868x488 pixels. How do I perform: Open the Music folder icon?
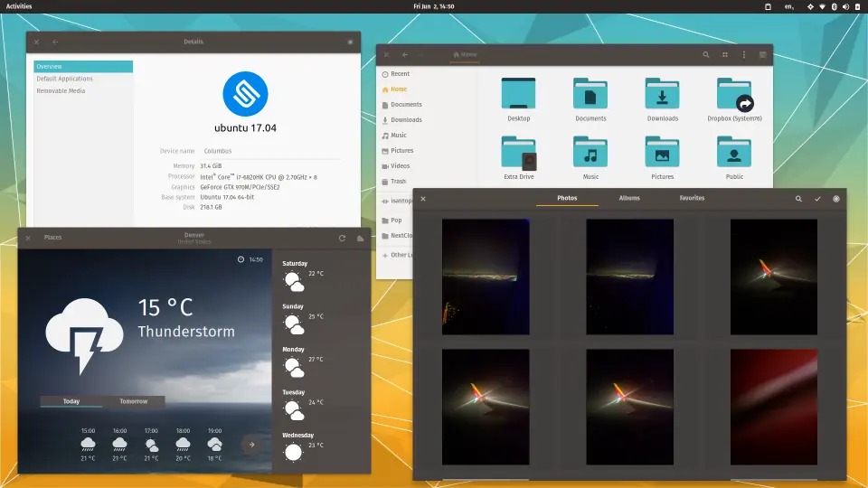(590, 152)
